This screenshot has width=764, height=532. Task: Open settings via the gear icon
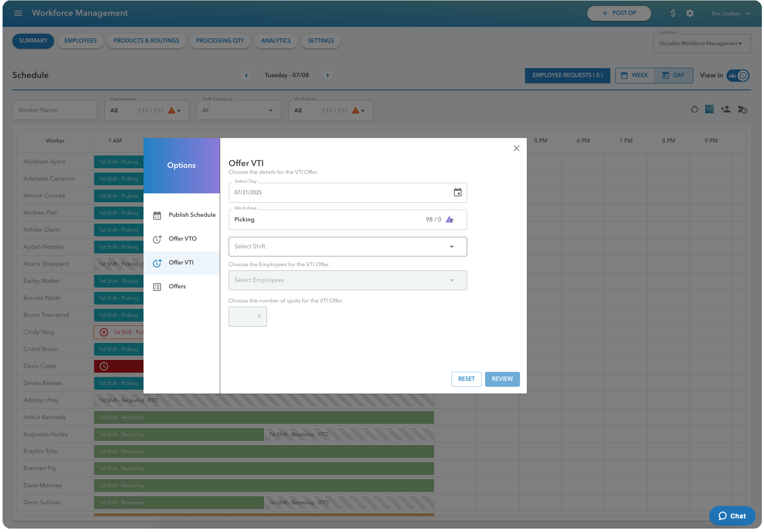[690, 13]
